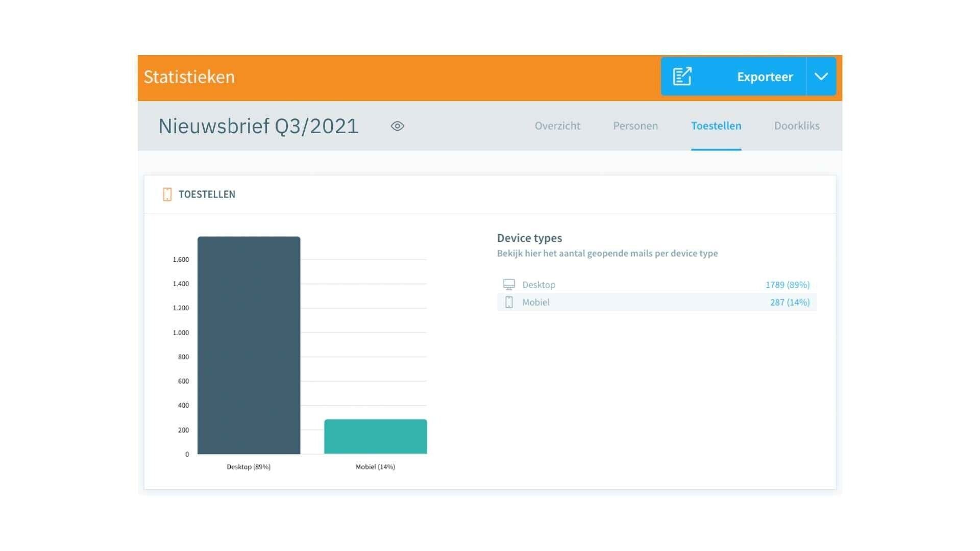Switch to the Overzicht tab
The height and width of the screenshot is (551, 980).
(557, 126)
